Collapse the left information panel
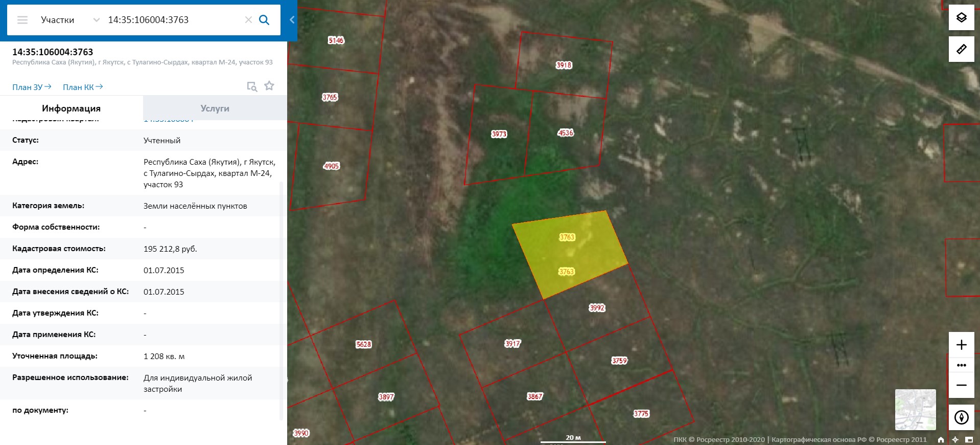 click(x=292, y=20)
